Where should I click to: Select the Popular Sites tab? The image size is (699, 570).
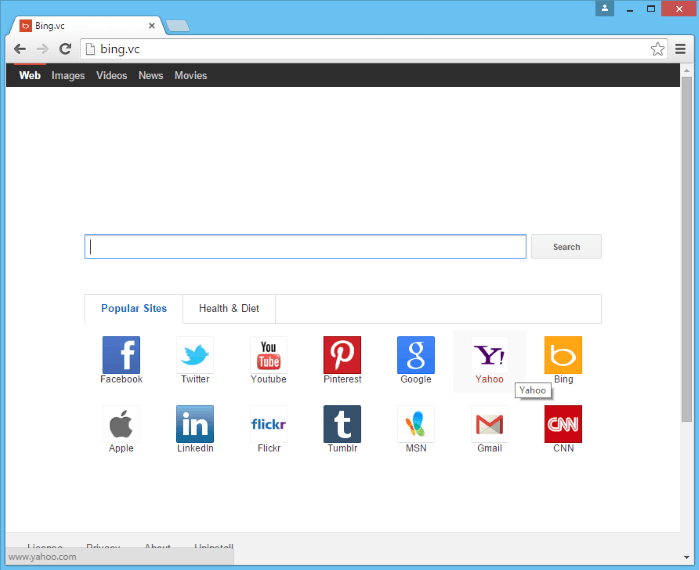tap(134, 309)
